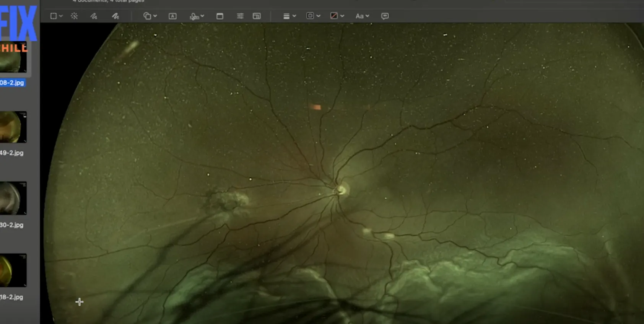644x324 pixels.
Task: Insert a Note annotation
Action: coord(220,16)
